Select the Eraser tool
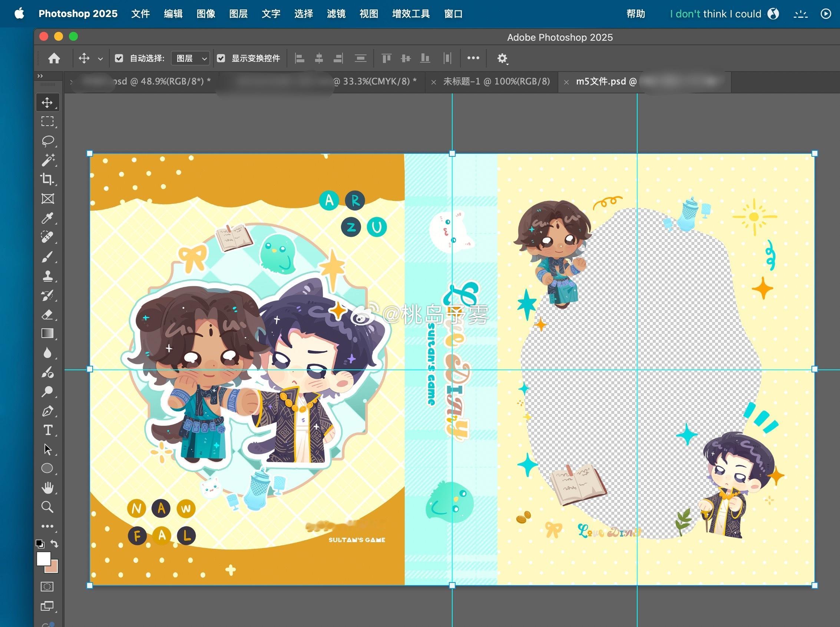This screenshot has height=627, width=840. [47, 314]
